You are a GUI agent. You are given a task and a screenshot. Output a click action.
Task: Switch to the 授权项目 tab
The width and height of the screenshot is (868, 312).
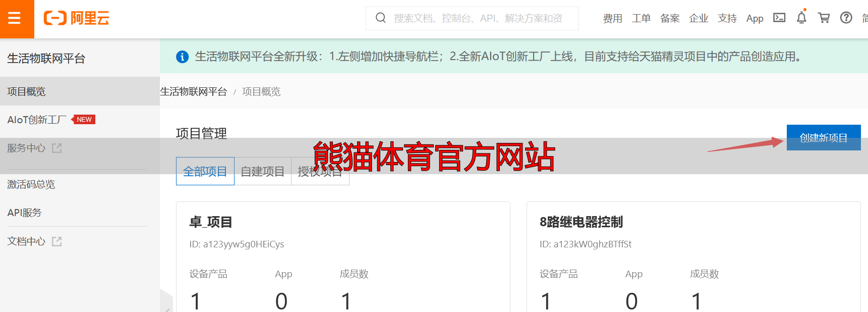point(320,171)
